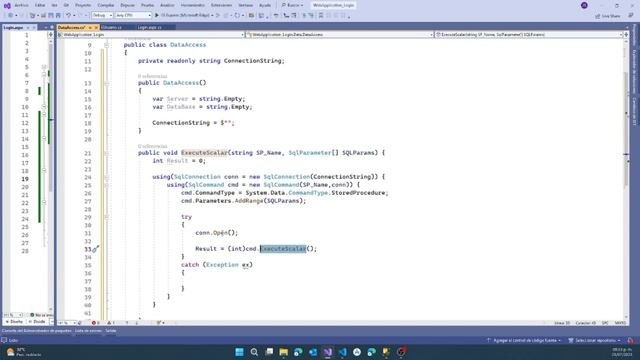Switch to Dividir view in Login.aspx pane
640x360 pixels.
pyautogui.click(x=37, y=322)
